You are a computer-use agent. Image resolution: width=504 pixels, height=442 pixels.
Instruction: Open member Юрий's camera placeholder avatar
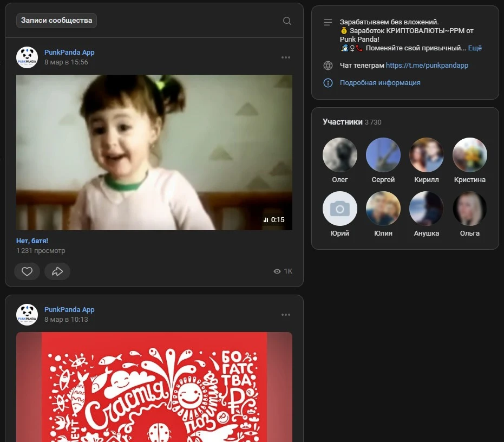point(340,209)
